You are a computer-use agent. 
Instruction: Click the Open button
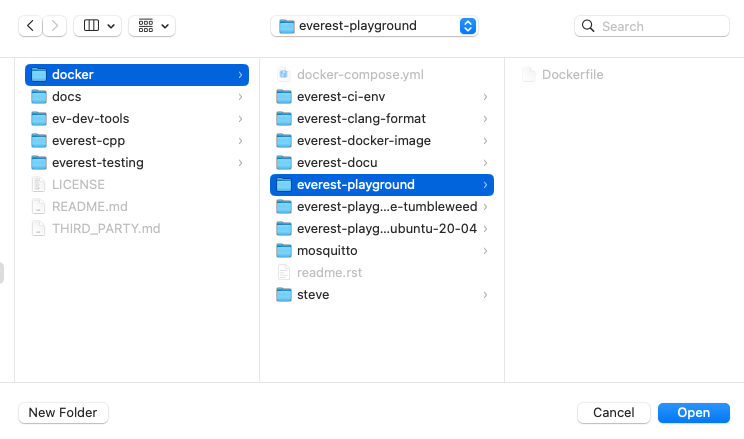693,413
